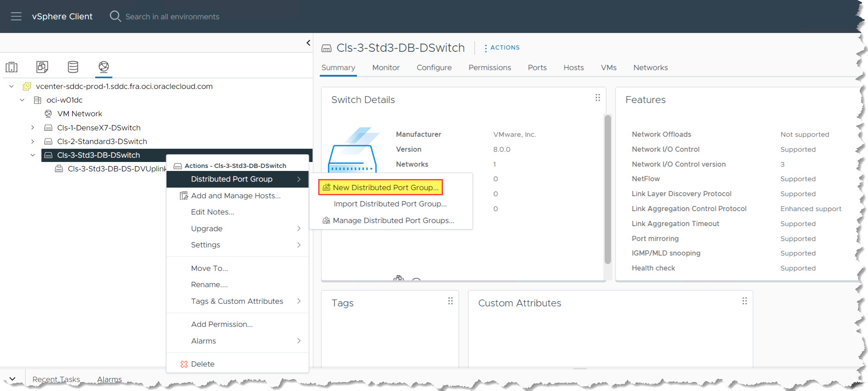The height and width of the screenshot is (391, 868).
Task: Choose Manage Distributed Port Groups...
Action: (x=393, y=220)
